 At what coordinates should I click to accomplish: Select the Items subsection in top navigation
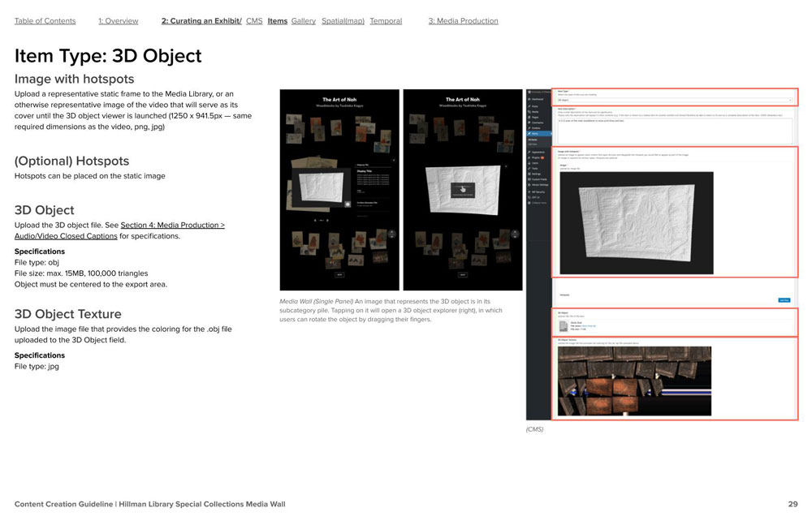pos(278,21)
